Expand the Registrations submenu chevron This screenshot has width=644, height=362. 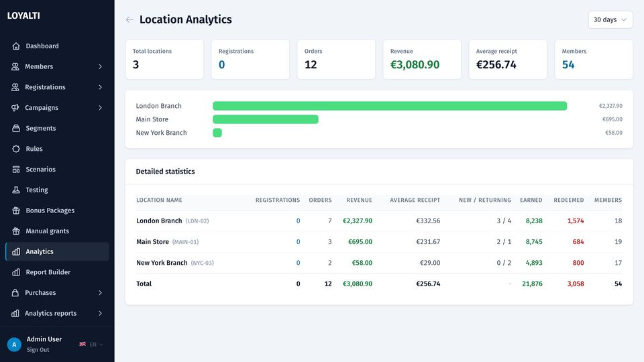coord(100,87)
